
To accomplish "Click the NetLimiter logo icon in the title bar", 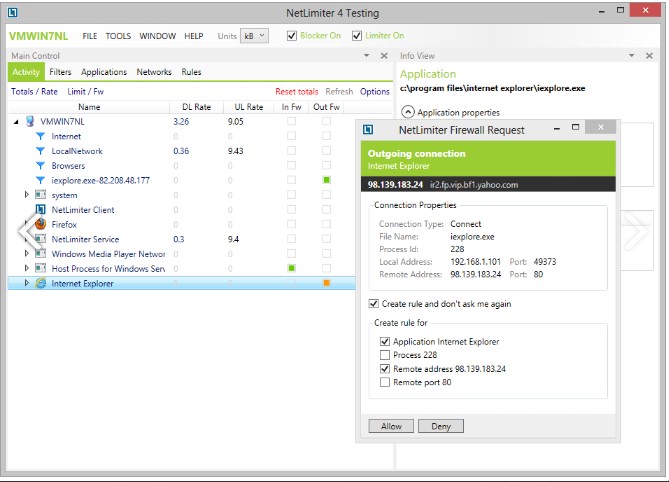I will coord(12,12).
